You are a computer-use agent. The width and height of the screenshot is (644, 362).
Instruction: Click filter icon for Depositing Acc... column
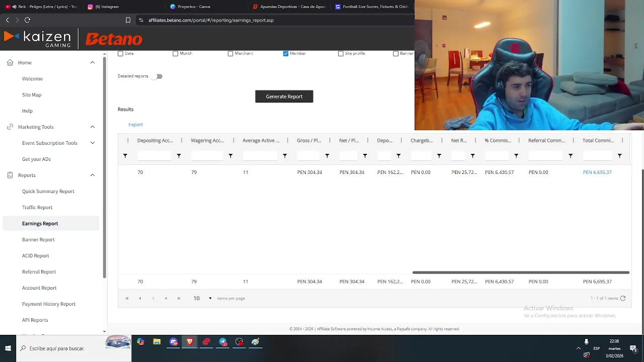[179, 156]
